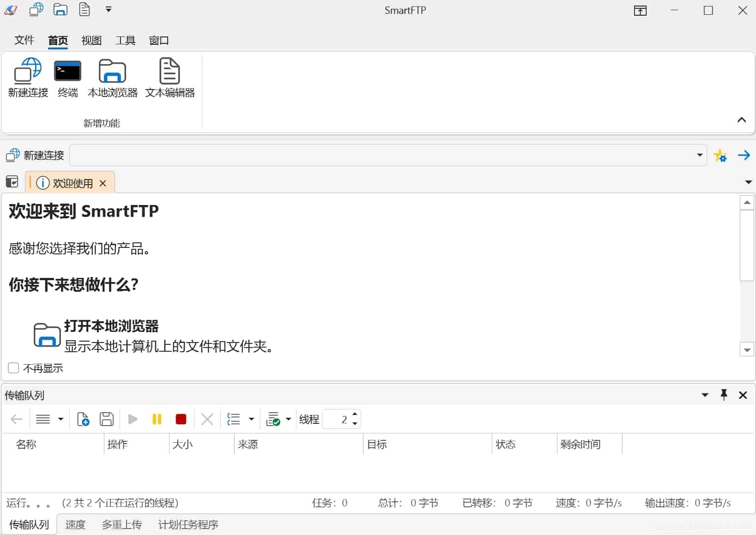Click the welcome page scroll down arrow
Viewport: 756px width, 535px height.
click(x=747, y=350)
